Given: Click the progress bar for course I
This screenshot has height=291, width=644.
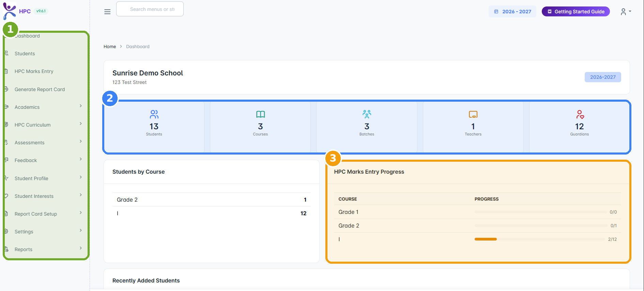Looking at the screenshot, I should pos(540,239).
